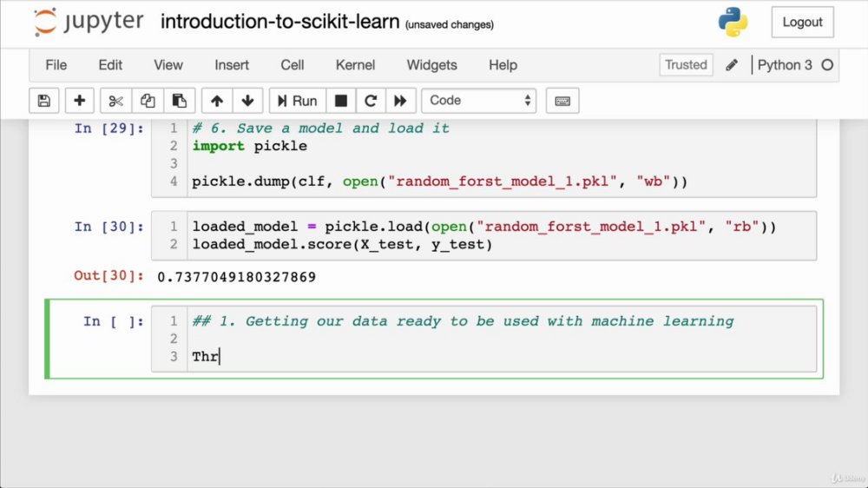Click the save and checkpoint icon
This screenshot has width=868, height=488.
click(43, 101)
